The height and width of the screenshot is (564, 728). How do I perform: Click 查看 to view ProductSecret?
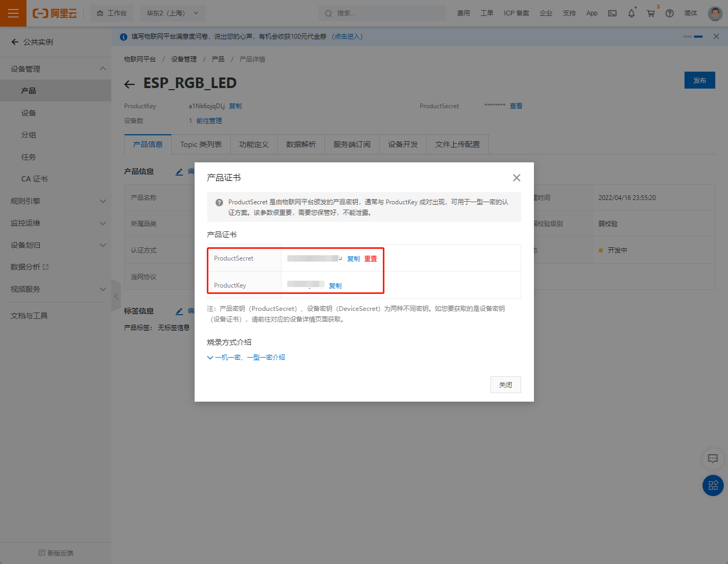[x=516, y=106]
